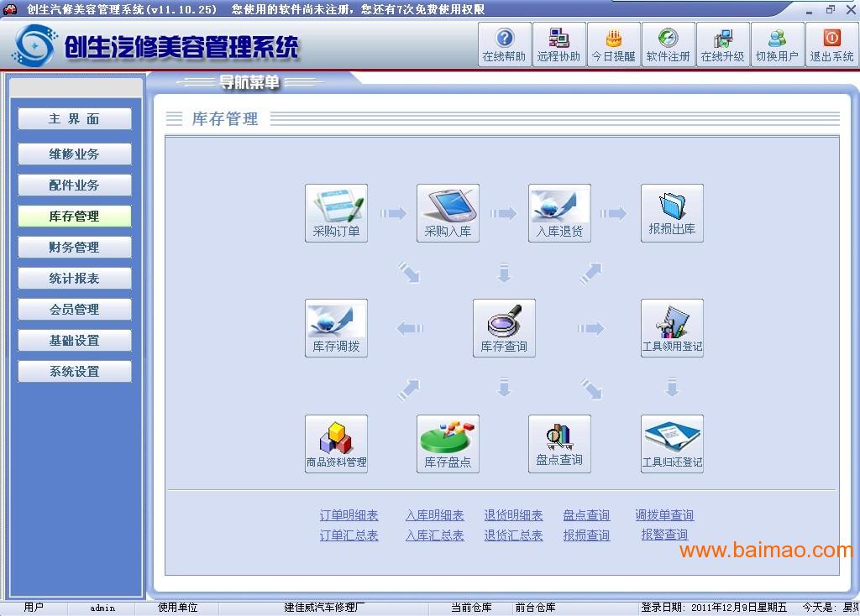Open 在线帮助 (online help) from toolbar
This screenshot has width=860, height=616.
[x=503, y=44]
